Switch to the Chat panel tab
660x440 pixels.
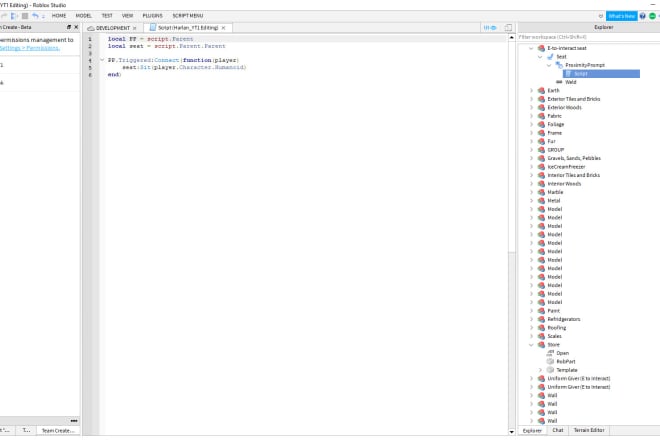[x=558, y=430]
